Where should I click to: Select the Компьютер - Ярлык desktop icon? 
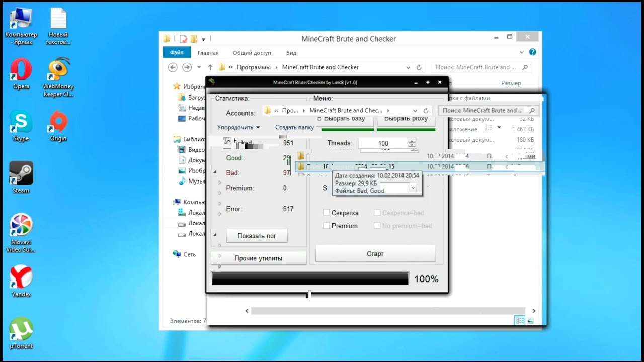tap(21, 26)
